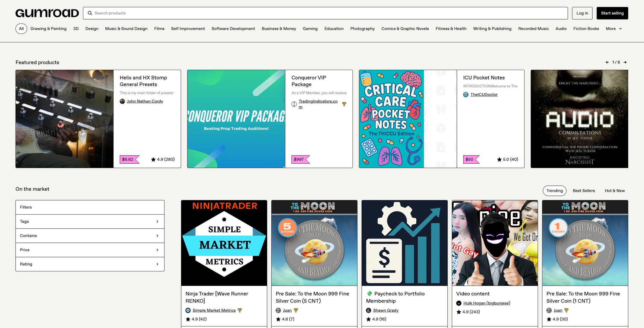Switch to Hot & New tab
This screenshot has width=644, height=328.
tap(614, 191)
